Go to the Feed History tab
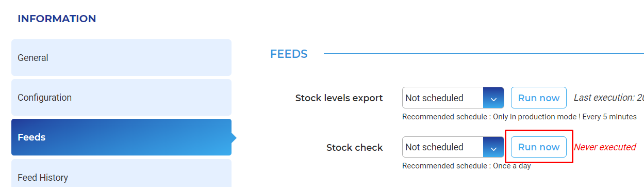The image size is (644, 187). [121, 173]
